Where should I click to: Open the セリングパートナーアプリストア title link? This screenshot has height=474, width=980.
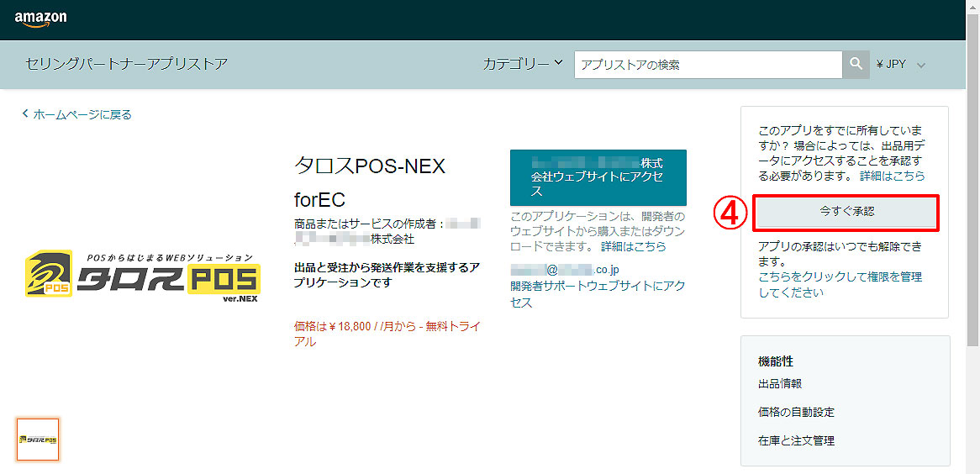click(x=127, y=64)
